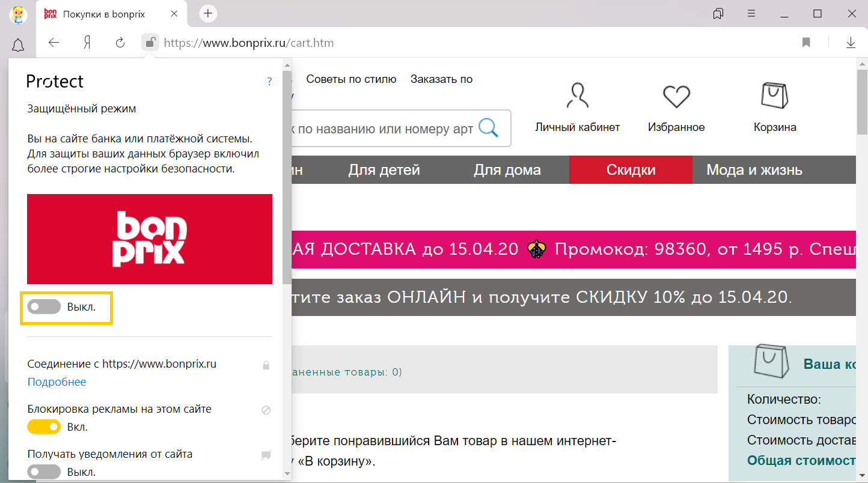Click the Protect panel scroll up arrow

click(x=287, y=64)
